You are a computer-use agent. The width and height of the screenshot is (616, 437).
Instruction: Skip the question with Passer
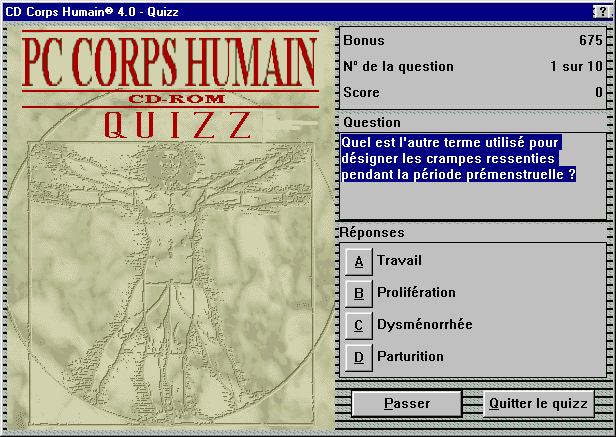(x=407, y=404)
